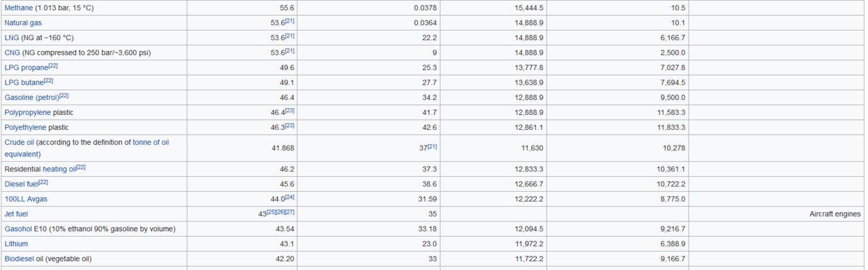Follow the LNG link
Screen dimensions: 868x270
pyautogui.click(x=12, y=38)
